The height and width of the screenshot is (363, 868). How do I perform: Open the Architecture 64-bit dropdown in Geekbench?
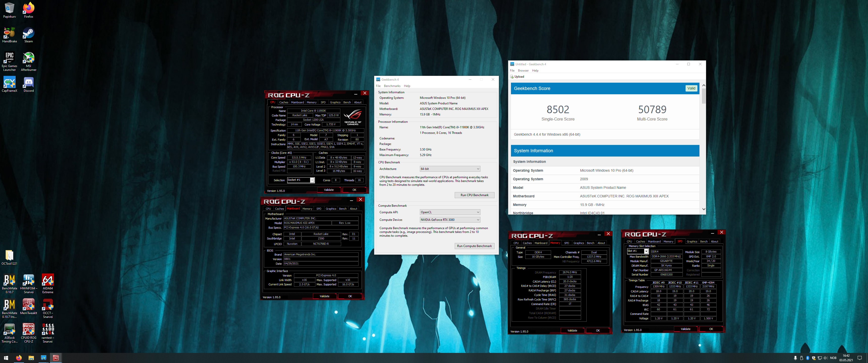click(x=450, y=169)
